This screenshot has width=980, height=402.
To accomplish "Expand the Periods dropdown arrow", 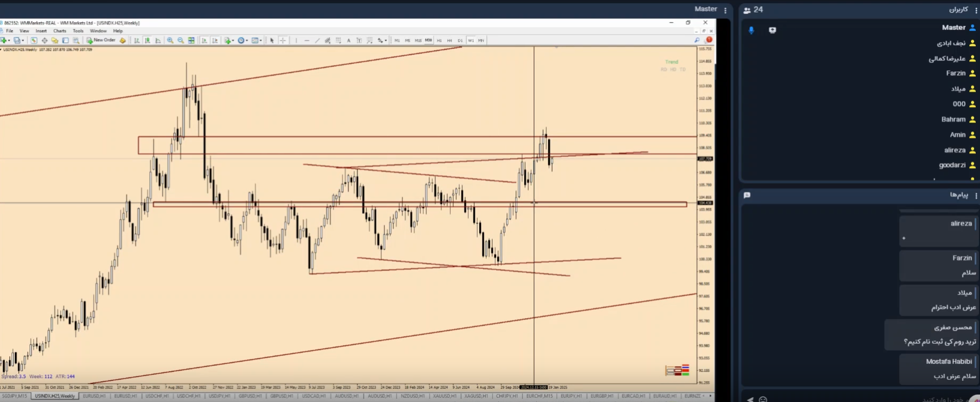I will click(x=247, y=40).
